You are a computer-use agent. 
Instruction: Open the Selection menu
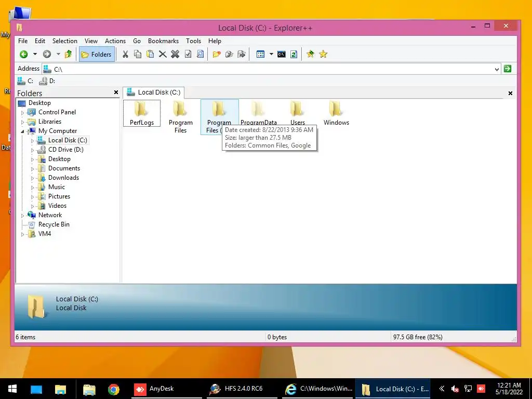[64, 41]
